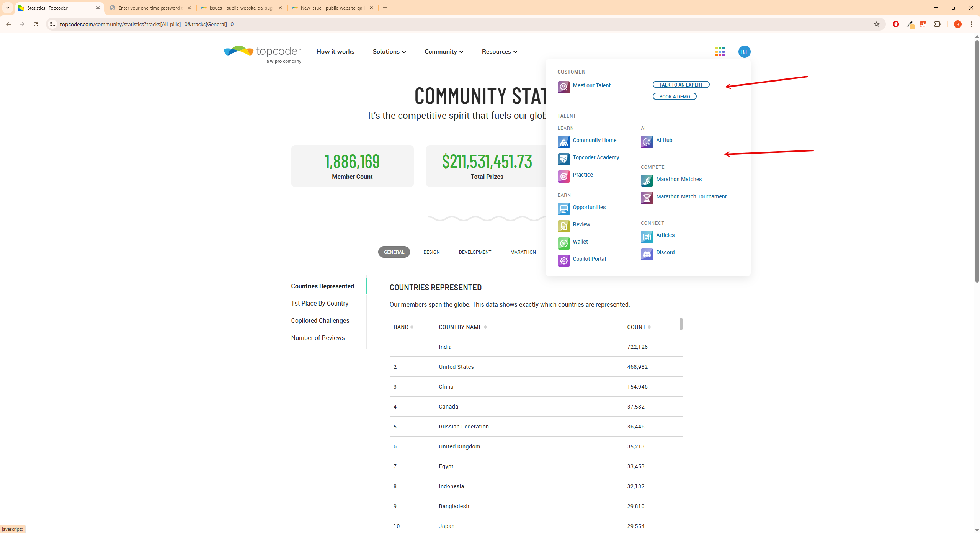Screen dimensions: 980x533
Task: Click the Topcoder Academy icon
Action: pyautogui.click(x=563, y=159)
